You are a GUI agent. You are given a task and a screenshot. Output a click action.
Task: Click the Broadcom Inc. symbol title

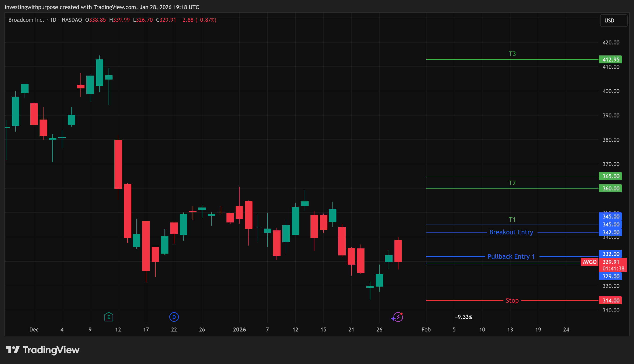[26, 20]
